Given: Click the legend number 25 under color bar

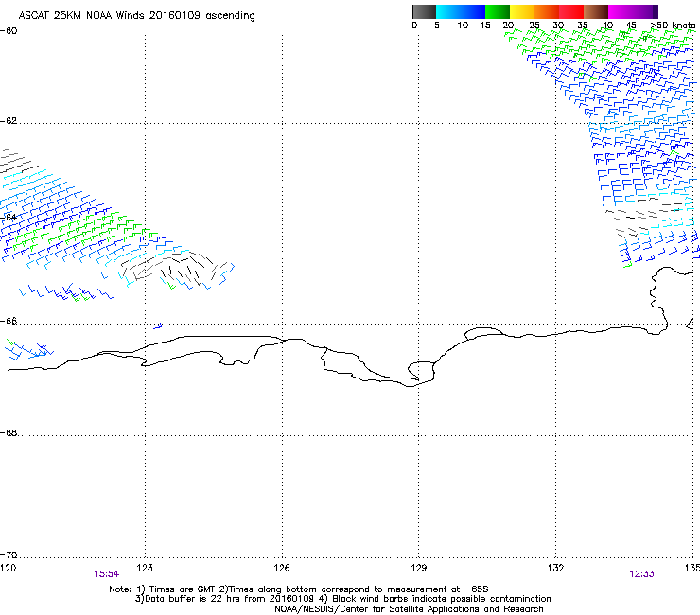Looking at the screenshot, I should click(534, 26).
